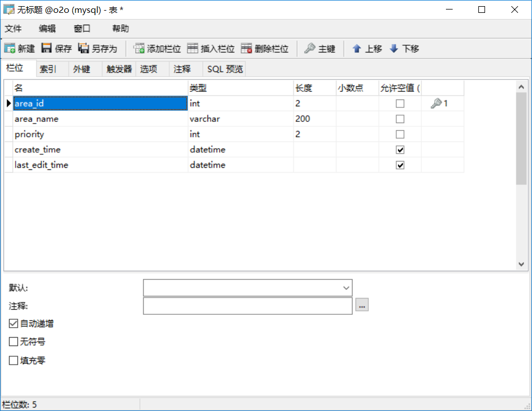Select the area_id field name cell

coord(101,103)
